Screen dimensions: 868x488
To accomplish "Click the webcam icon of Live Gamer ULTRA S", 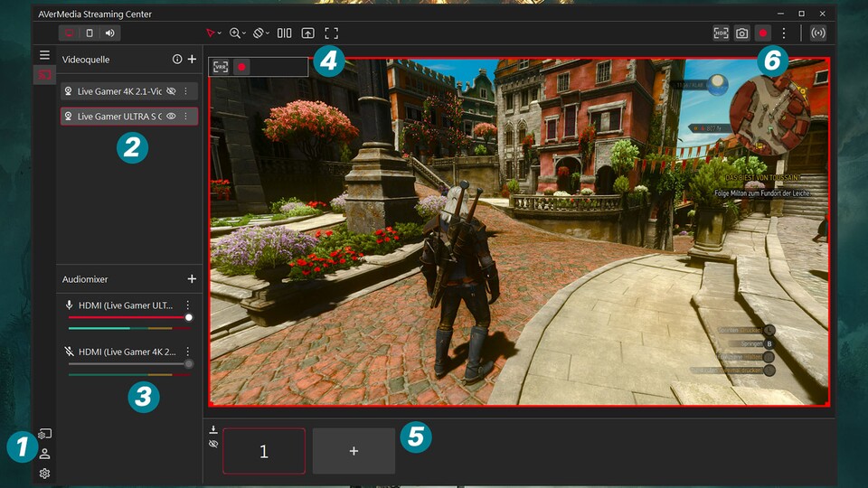I will 68,117.
